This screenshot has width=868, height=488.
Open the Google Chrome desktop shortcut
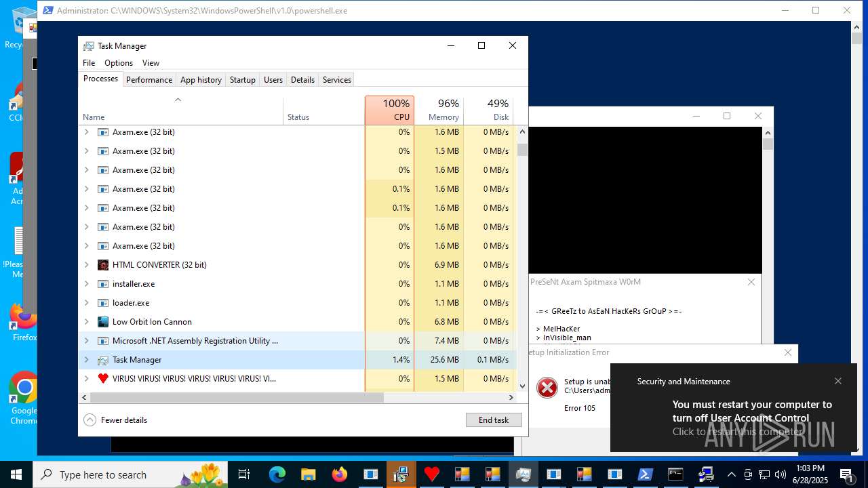coord(24,399)
